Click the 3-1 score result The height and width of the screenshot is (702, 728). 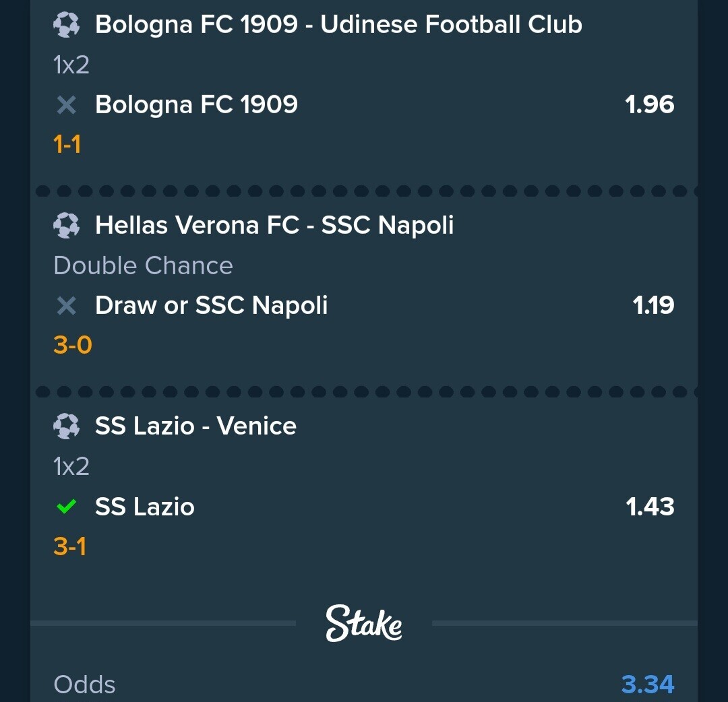tap(70, 546)
